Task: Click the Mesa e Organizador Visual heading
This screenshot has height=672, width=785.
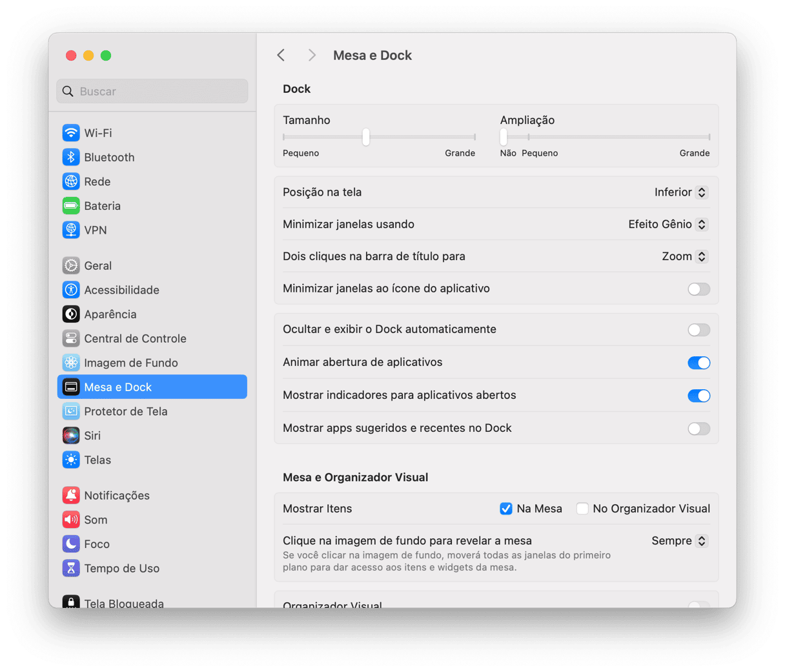Action: (356, 478)
